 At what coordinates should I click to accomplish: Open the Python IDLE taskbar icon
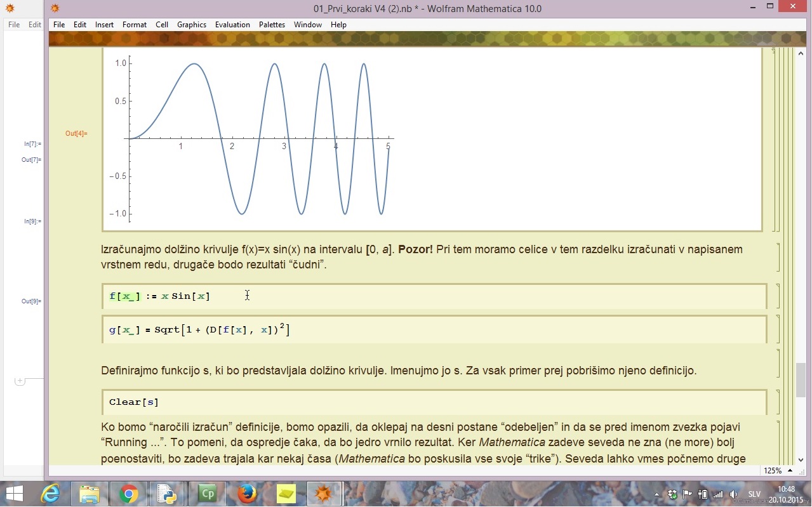click(168, 494)
